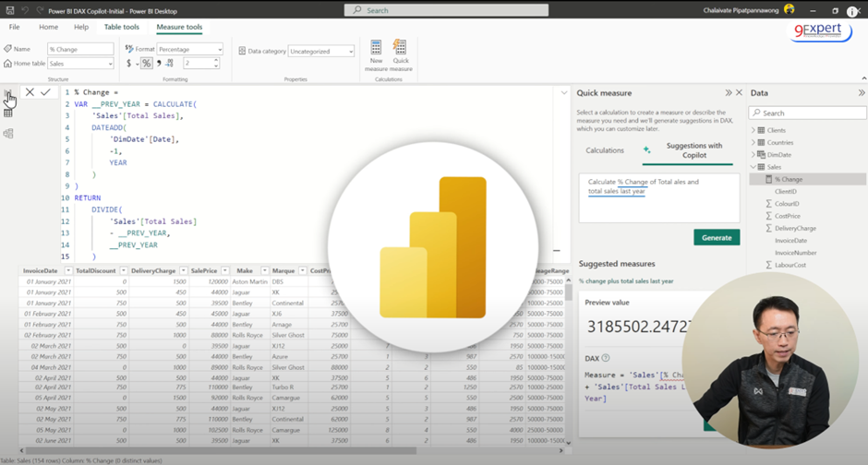Cancel the formula edit with X icon

[x=30, y=92]
